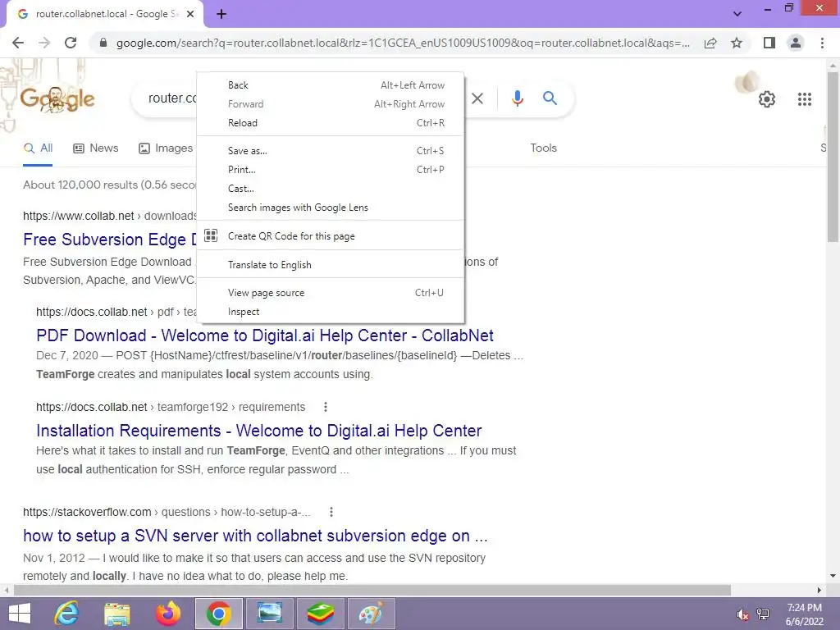Screen dimensions: 840x630
Task: Open Google quick settings gear
Action: [x=767, y=99]
